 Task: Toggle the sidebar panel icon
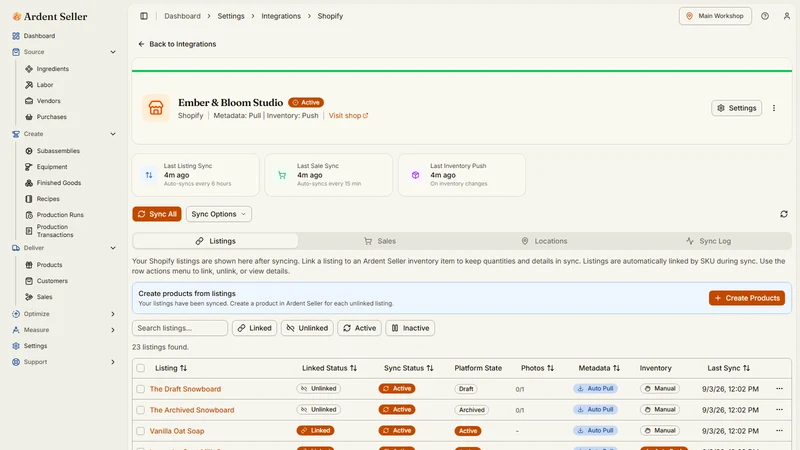point(144,16)
